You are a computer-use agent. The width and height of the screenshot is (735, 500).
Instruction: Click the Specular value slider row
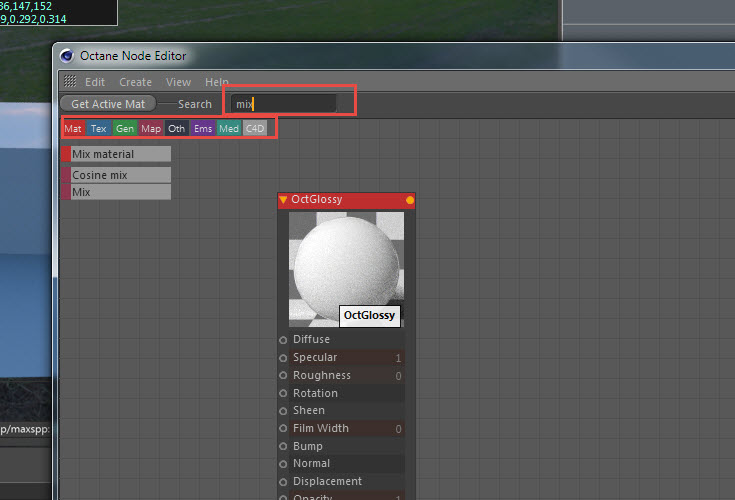click(x=347, y=358)
